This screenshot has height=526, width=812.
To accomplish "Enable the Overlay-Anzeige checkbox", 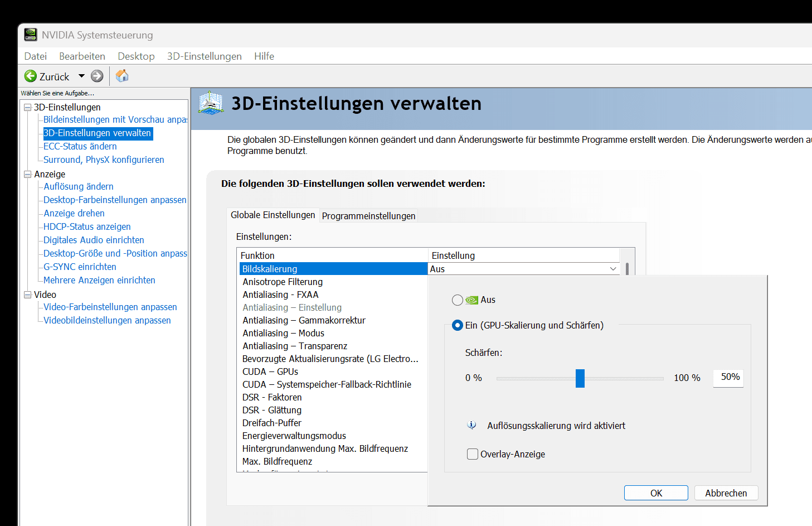I will click(x=473, y=454).
